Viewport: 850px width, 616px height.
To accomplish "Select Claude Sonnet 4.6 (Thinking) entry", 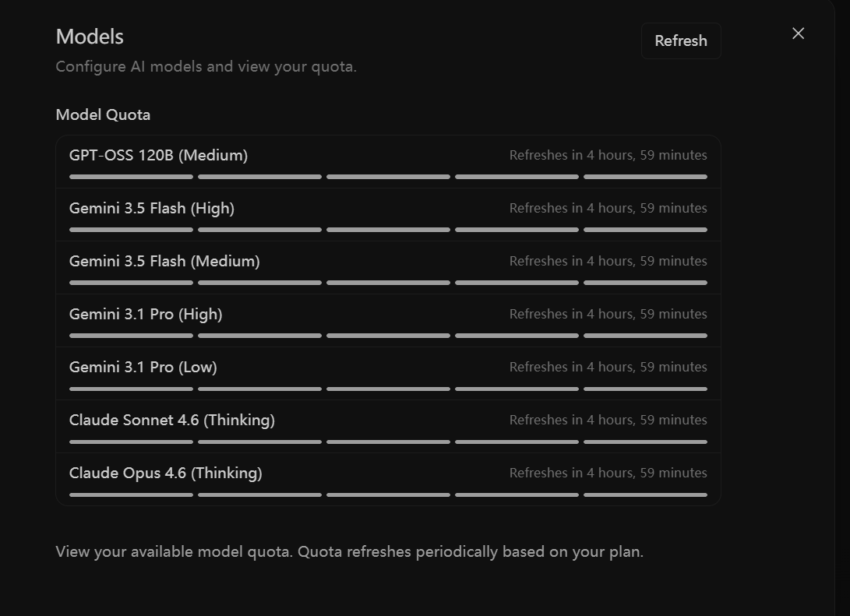I will pyautogui.click(x=388, y=427).
